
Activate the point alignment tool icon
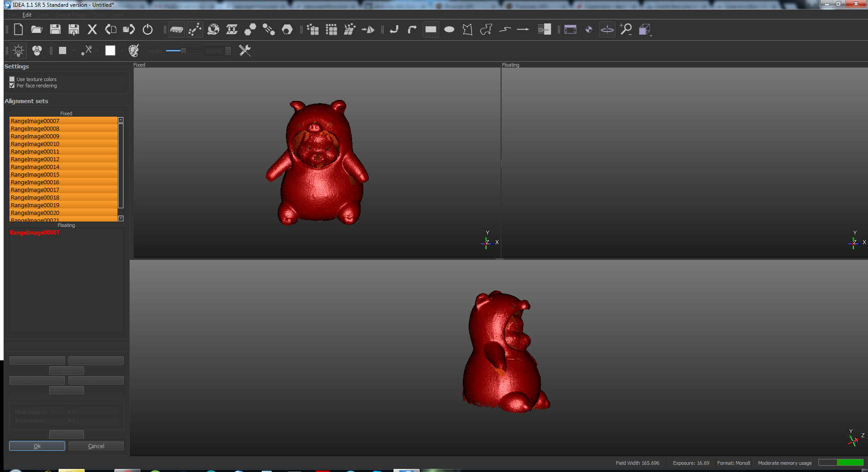click(x=195, y=30)
